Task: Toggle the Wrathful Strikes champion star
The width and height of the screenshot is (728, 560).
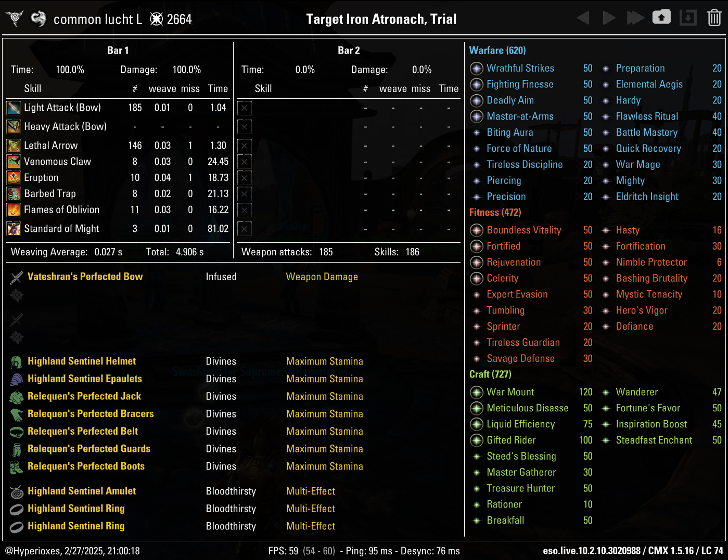Action: click(x=477, y=68)
